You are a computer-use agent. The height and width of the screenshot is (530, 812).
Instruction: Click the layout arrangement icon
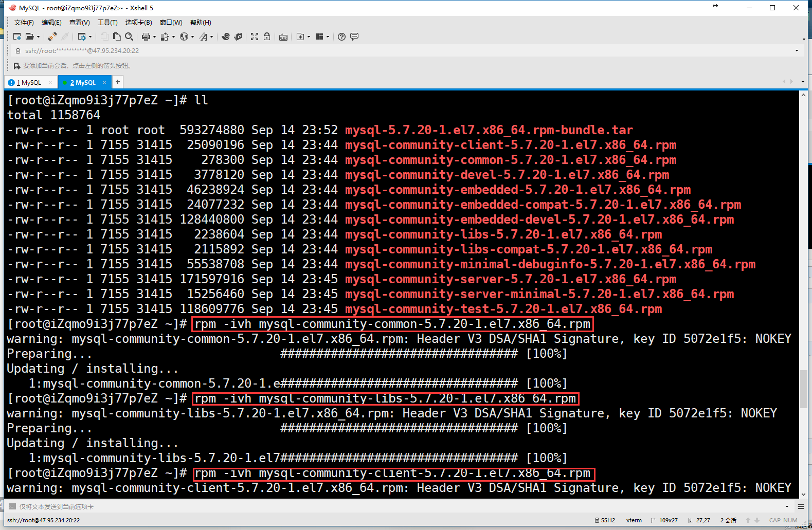coord(319,36)
